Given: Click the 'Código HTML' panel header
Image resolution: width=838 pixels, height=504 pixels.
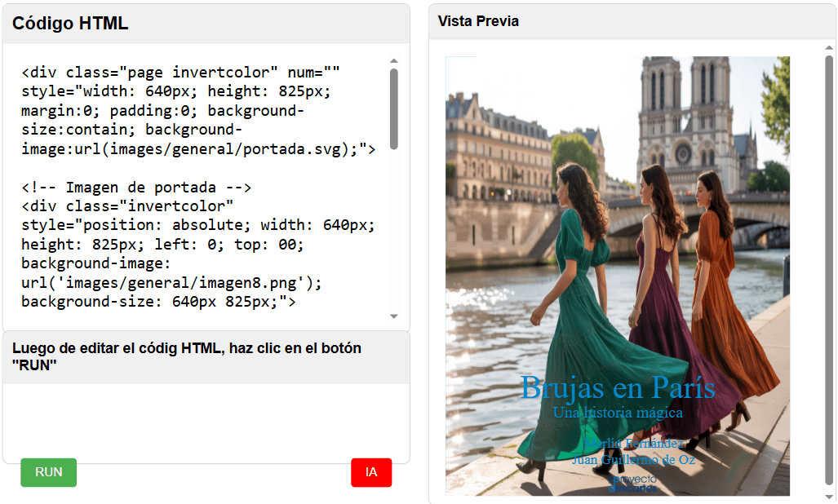Looking at the screenshot, I should [x=70, y=24].
